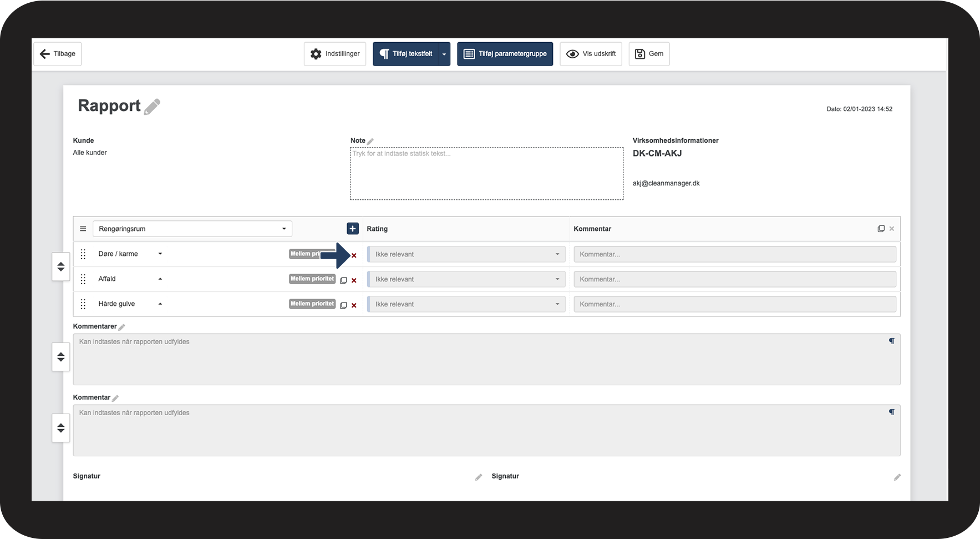Screen dimensions: 980x539
Task: Click the hamburger icon beside Rengøringsrum
Action: [x=83, y=229]
